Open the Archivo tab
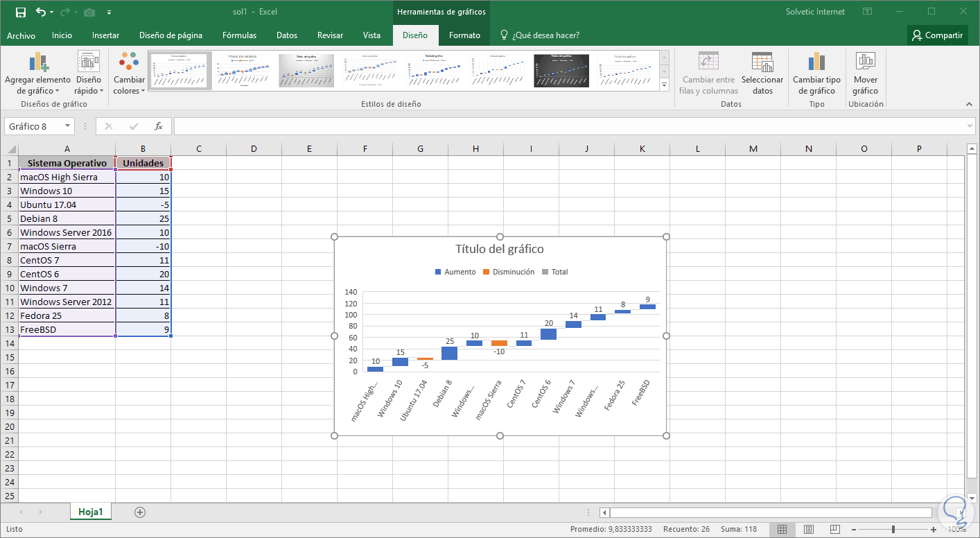The height and width of the screenshot is (538, 980). point(21,35)
